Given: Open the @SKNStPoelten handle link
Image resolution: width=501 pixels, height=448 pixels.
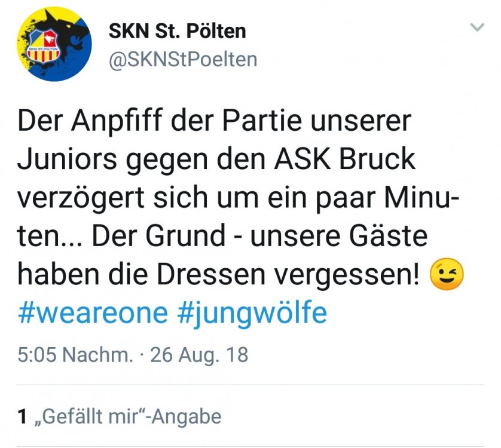Looking at the screenshot, I should (183, 59).
